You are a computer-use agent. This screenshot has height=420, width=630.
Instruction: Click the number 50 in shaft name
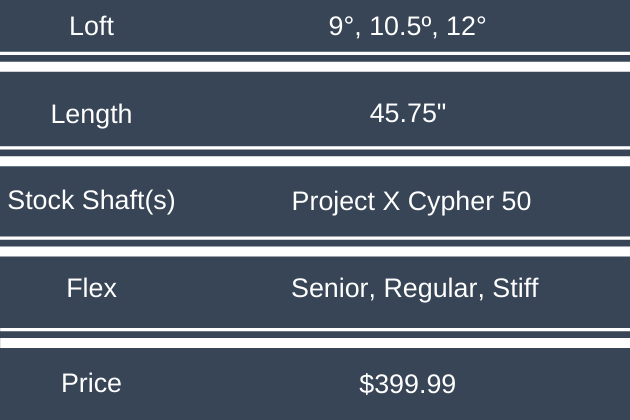coord(515,201)
